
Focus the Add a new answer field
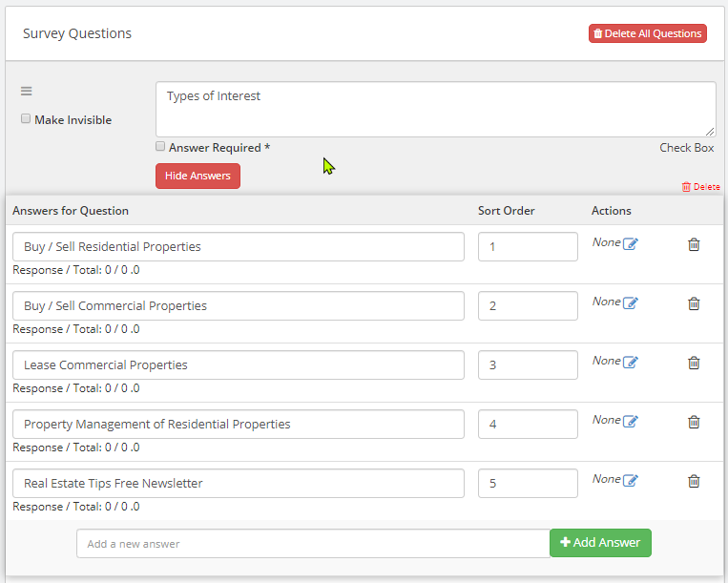(x=313, y=544)
